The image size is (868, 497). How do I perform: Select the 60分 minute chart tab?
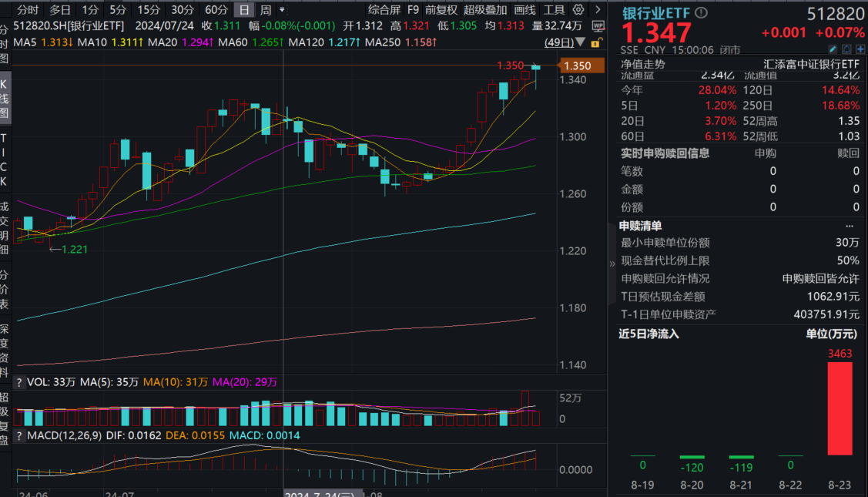coord(216,9)
